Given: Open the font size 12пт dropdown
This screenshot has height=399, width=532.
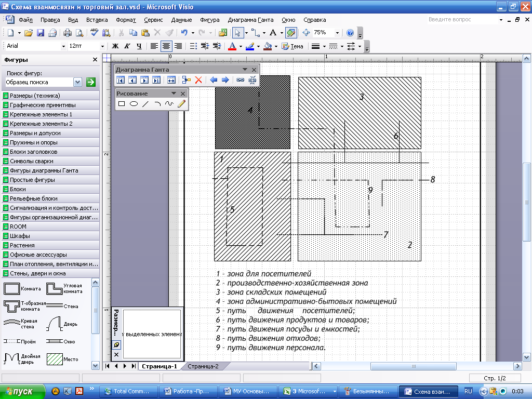Looking at the screenshot, I should tap(102, 46).
